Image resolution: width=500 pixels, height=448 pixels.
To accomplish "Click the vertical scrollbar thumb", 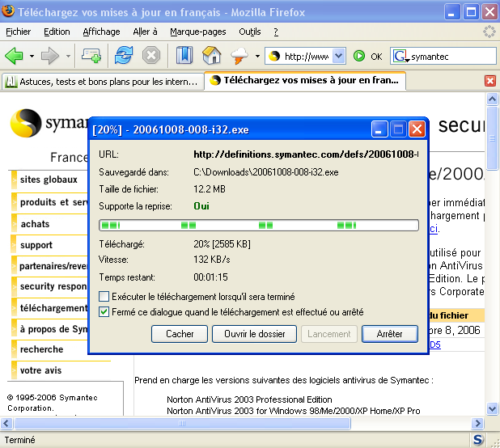I will click(492, 138).
